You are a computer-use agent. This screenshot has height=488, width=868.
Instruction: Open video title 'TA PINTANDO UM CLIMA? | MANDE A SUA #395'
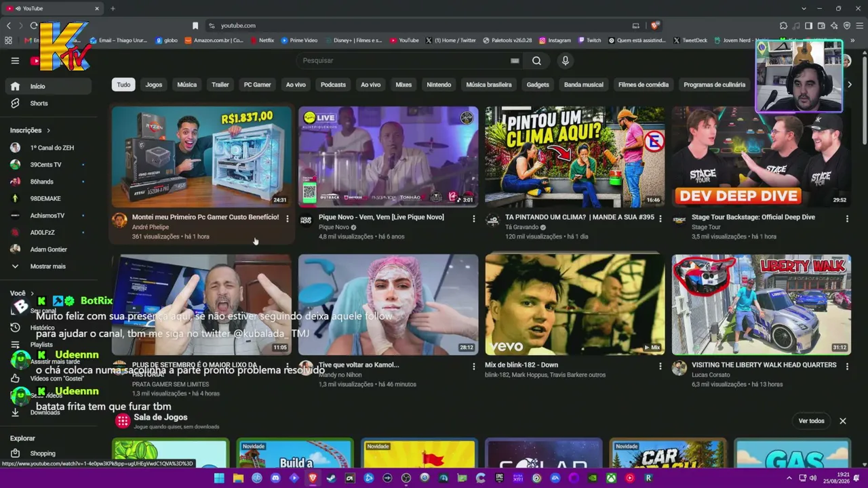pyautogui.click(x=580, y=218)
